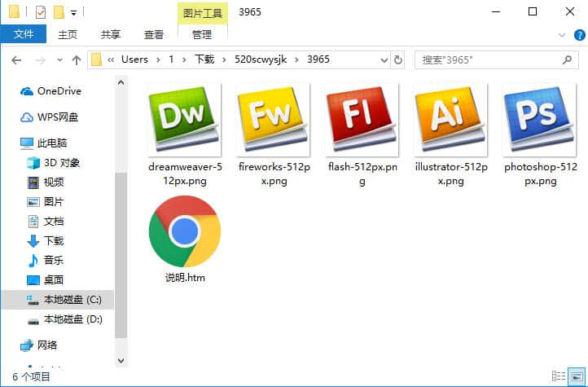Expand the ribbon with the chevron

click(562, 35)
